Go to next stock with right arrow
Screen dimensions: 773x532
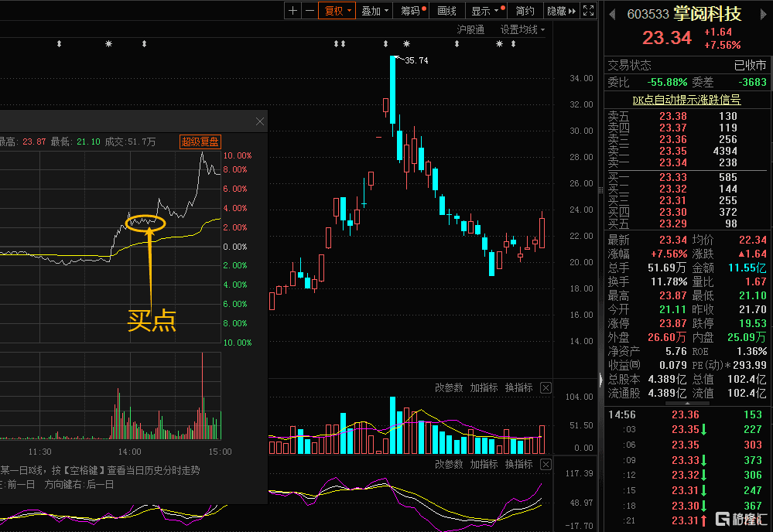tap(763, 15)
